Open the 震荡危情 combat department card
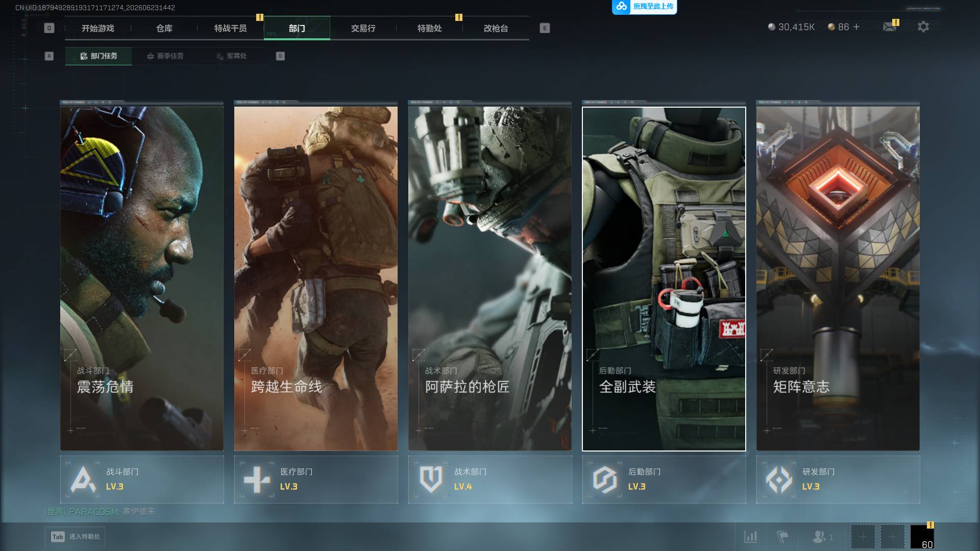The height and width of the screenshot is (551, 980). tap(142, 278)
